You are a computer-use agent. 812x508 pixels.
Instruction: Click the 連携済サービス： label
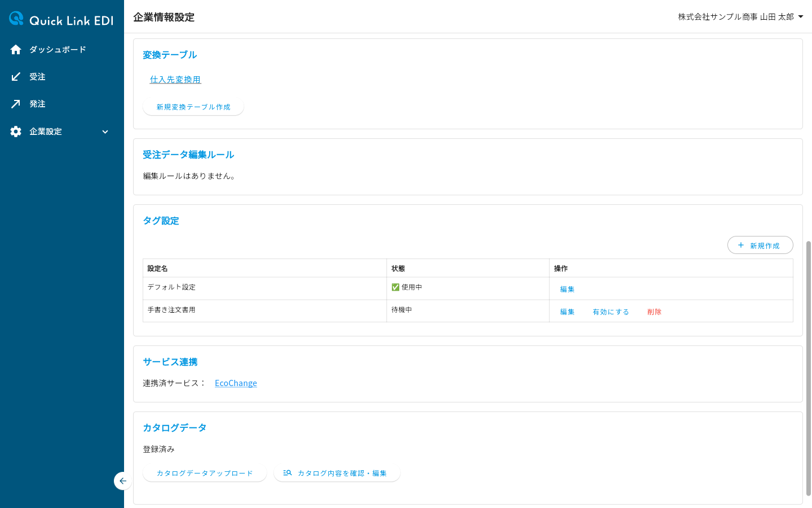(x=174, y=383)
